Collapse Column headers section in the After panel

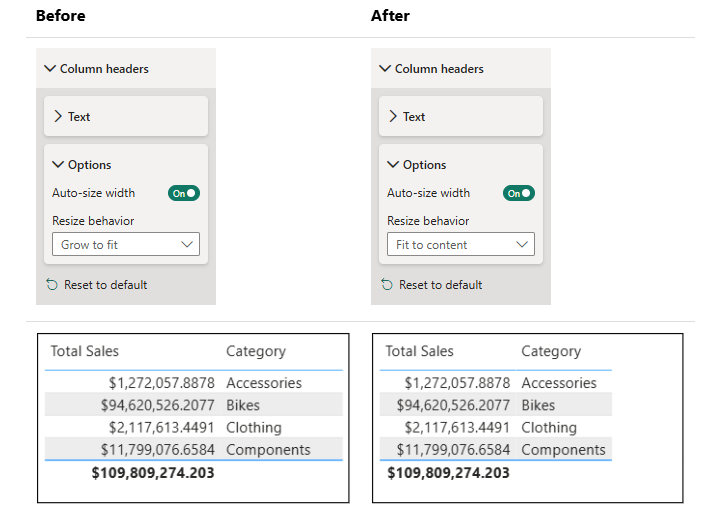pyautogui.click(x=385, y=69)
